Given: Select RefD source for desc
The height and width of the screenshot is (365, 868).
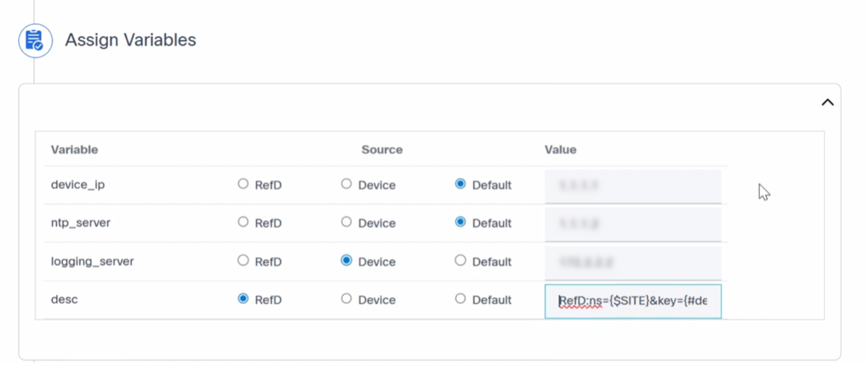Looking at the screenshot, I should pyautogui.click(x=243, y=299).
